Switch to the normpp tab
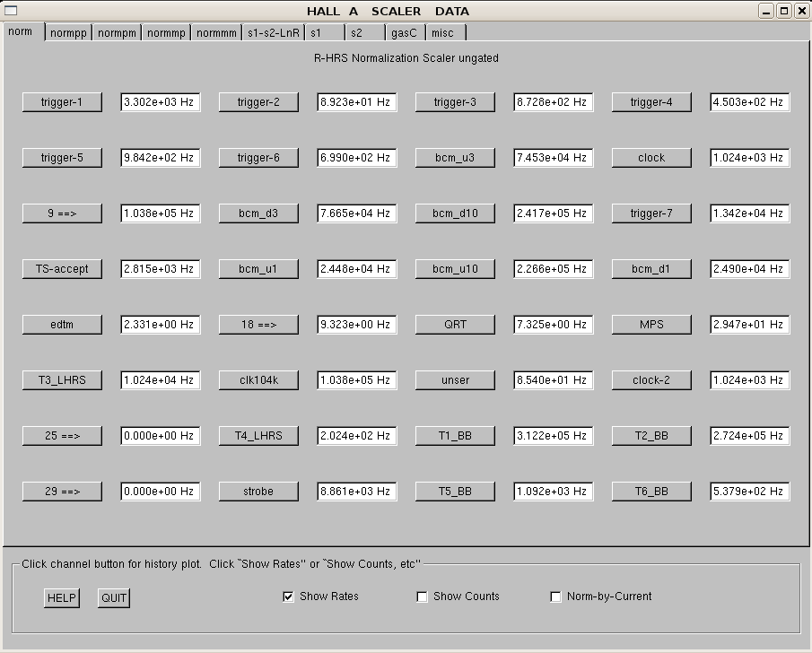Screen dimensions: 812x653 click(x=68, y=32)
